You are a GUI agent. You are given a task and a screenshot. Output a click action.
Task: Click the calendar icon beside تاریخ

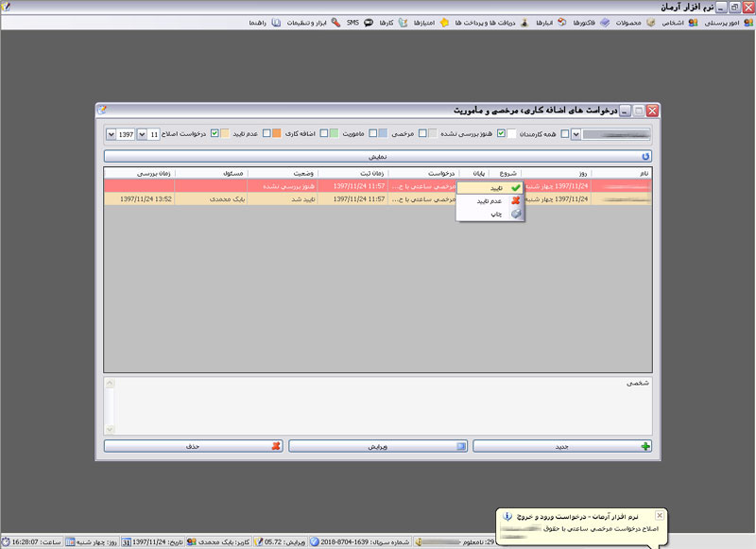[x=126, y=542]
